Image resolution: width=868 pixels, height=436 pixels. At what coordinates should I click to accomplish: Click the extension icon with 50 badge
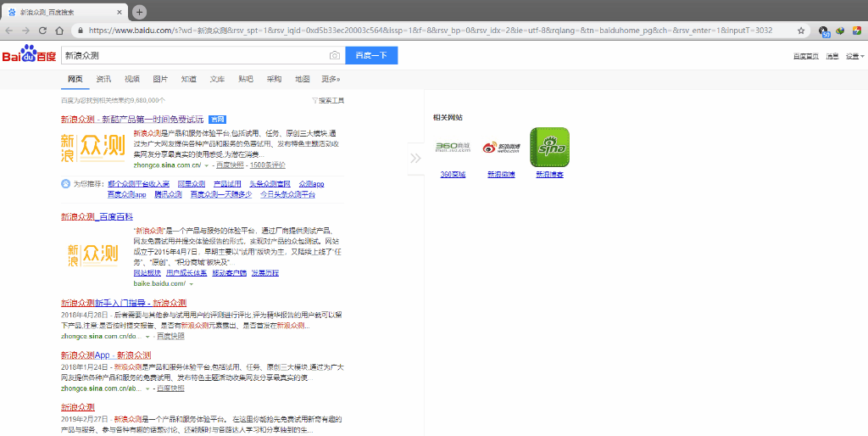pyautogui.click(x=824, y=31)
